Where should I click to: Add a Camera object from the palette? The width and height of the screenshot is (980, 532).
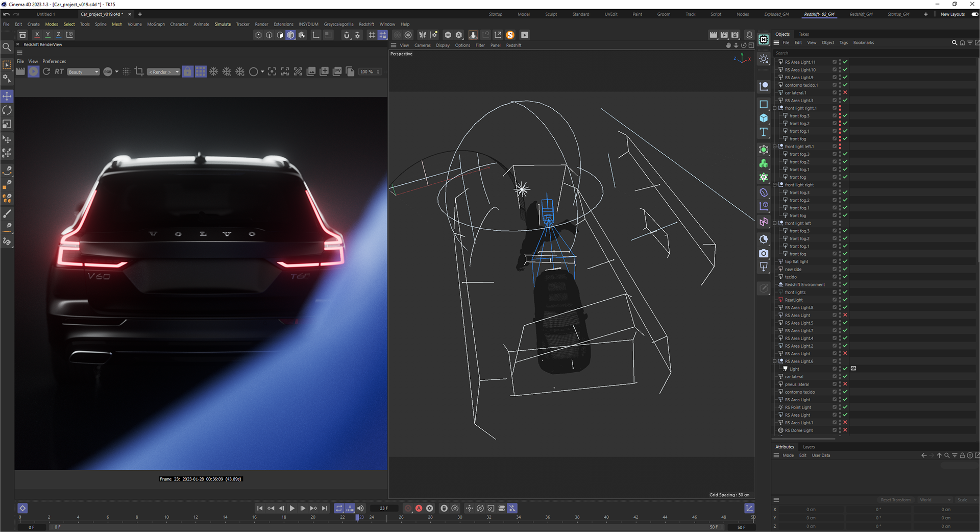click(x=764, y=253)
